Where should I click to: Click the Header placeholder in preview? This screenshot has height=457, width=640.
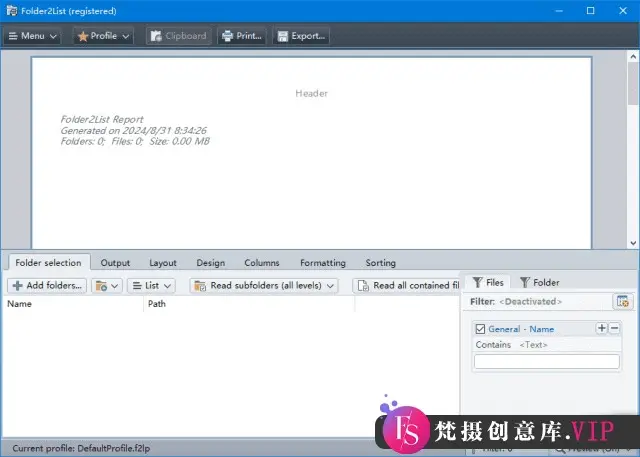tap(311, 93)
